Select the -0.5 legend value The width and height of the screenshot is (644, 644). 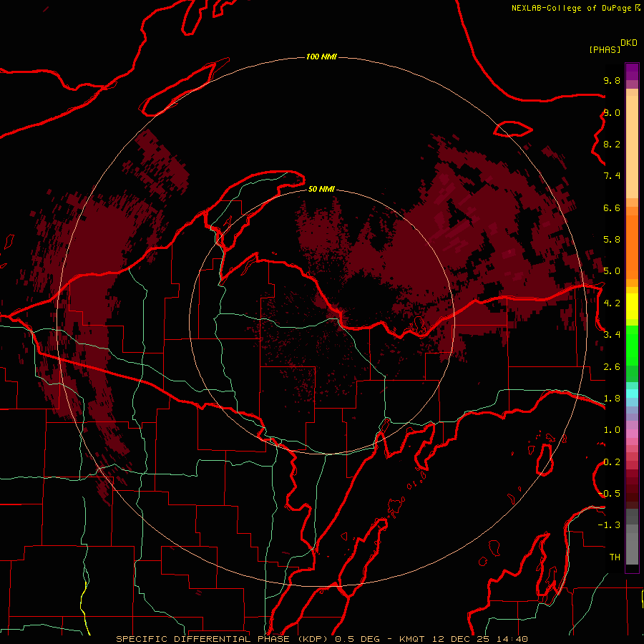point(610,494)
